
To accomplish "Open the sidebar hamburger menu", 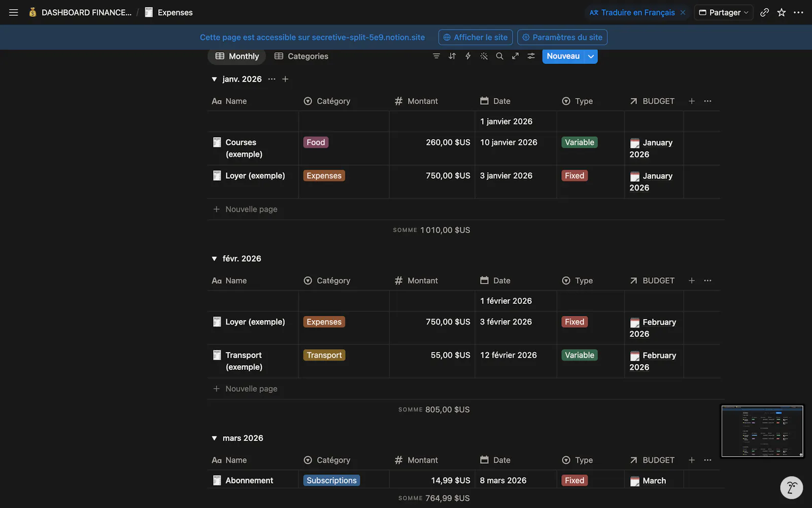I will [x=14, y=12].
